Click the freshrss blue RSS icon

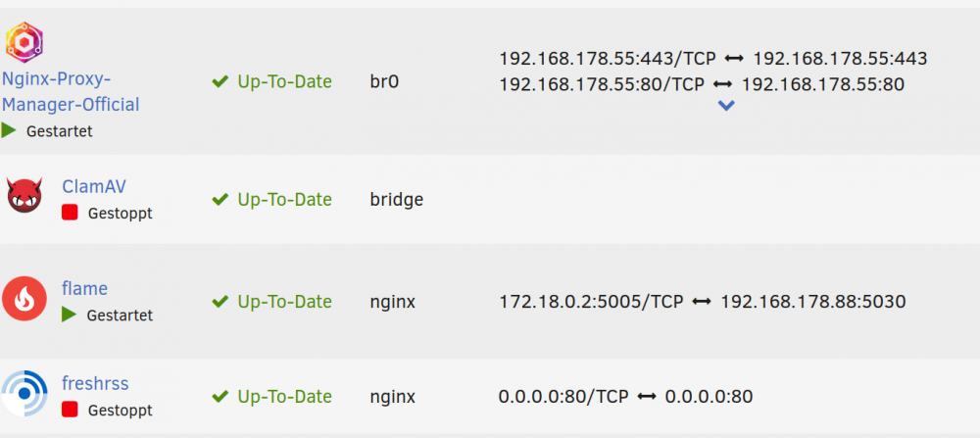(x=24, y=394)
